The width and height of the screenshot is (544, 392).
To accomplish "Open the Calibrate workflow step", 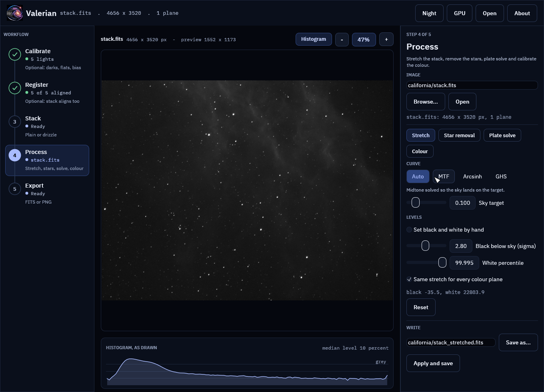I will pos(47,59).
